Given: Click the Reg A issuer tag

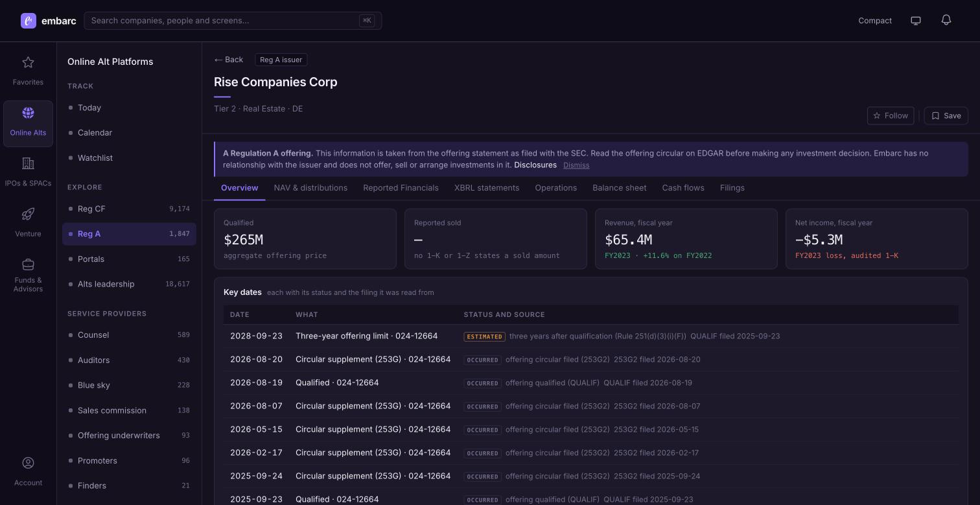Looking at the screenshot, I should (281, 60).
